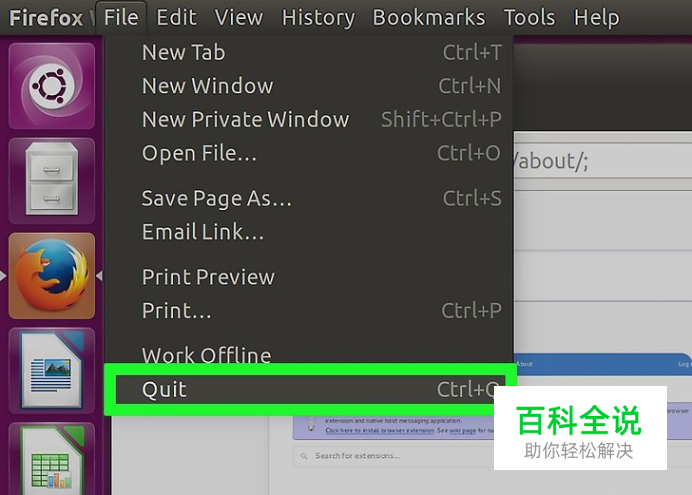The image size is (692, 495).
Task: Click the address bar showing /about/;
Action: click(602, 161)
